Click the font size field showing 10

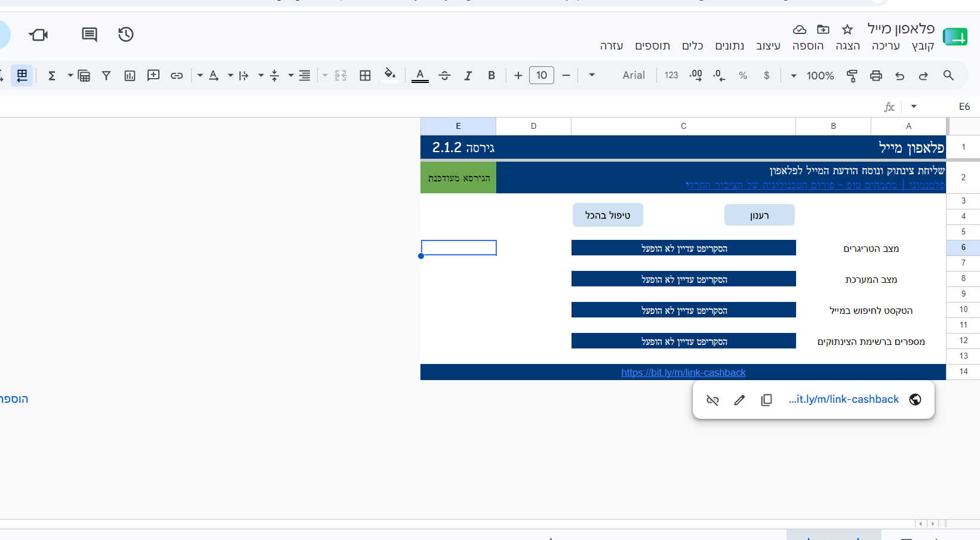point(542,75)
